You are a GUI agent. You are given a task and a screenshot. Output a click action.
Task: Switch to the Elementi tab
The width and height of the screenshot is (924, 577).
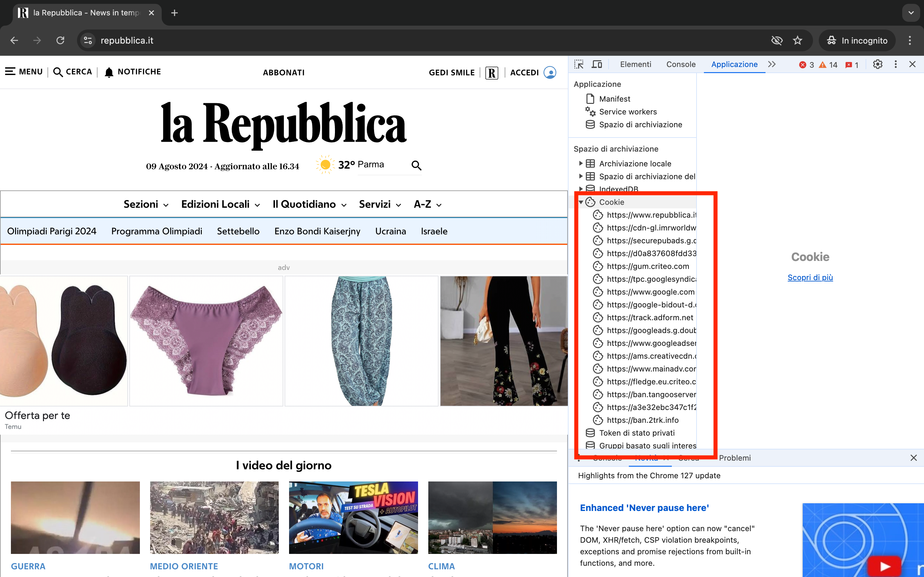pos(635,64)
